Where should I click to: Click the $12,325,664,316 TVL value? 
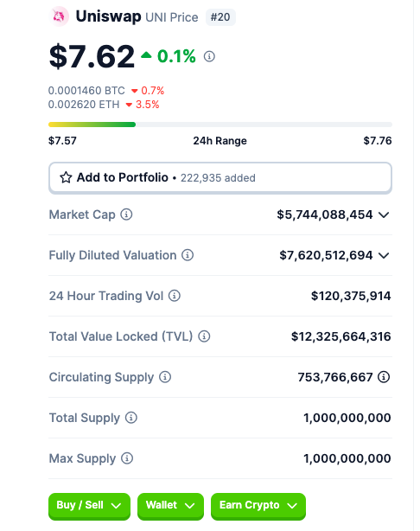341,336
